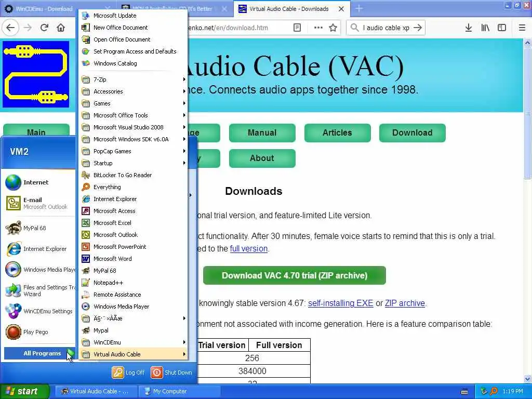The height and width of the screenshot is (399, 532).
Task: Click the Remote Assistance icon
Action: click(86, 295)
